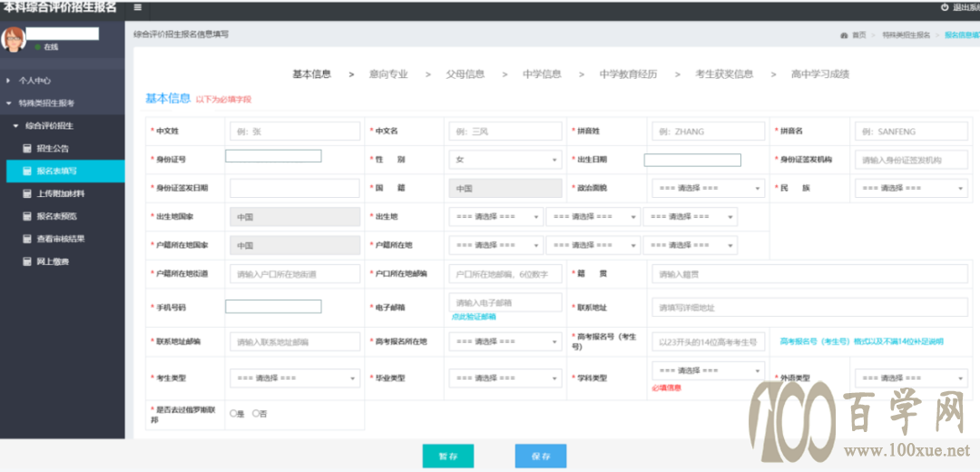Focus the 中文名 input field
This screenshot has width=980, height=472.
[505, 132]
